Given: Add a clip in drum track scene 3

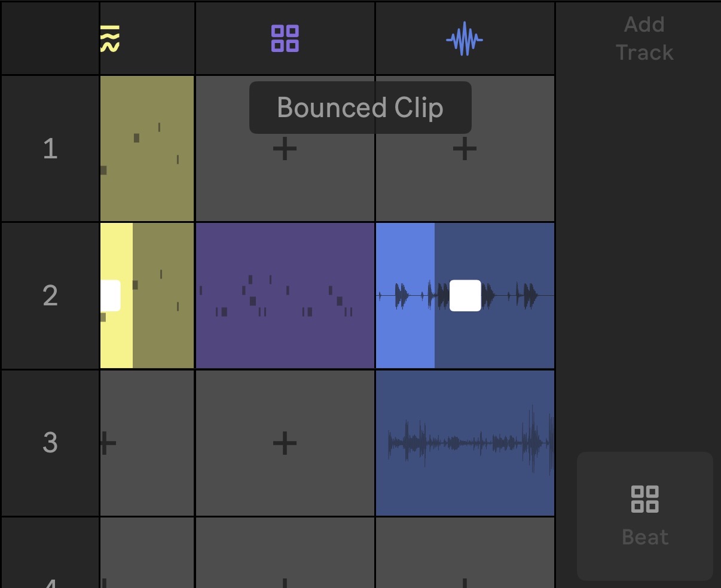Looking at the screenshot, I should pyautogui.click(x=285, y=443).
